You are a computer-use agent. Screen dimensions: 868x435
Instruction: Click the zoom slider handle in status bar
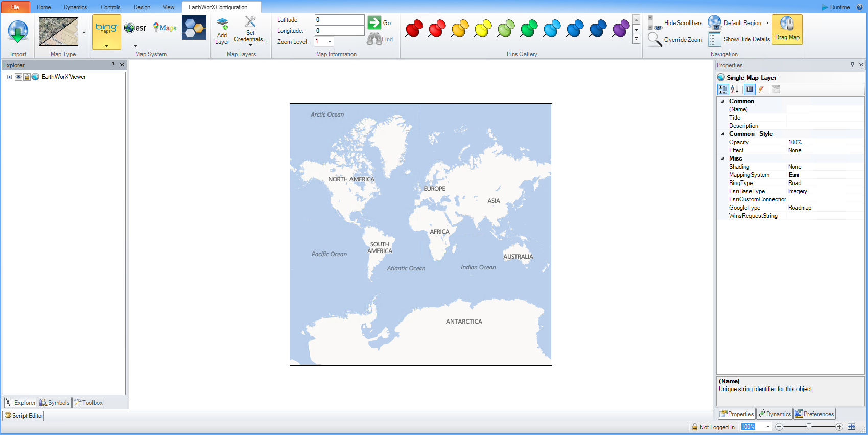point(809,427)
